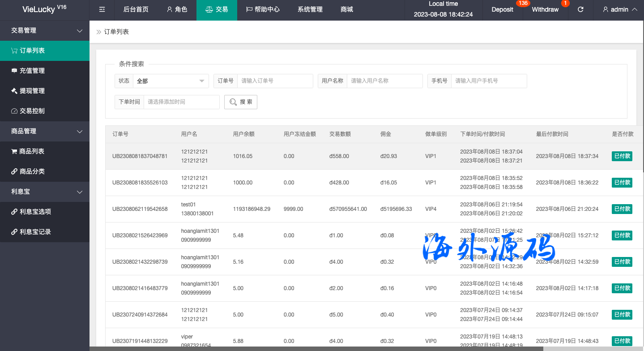Viewport: 644px width, 351px height.
Task: Open 商品分类 product categories in sidebar
Action: pos(32,171)
